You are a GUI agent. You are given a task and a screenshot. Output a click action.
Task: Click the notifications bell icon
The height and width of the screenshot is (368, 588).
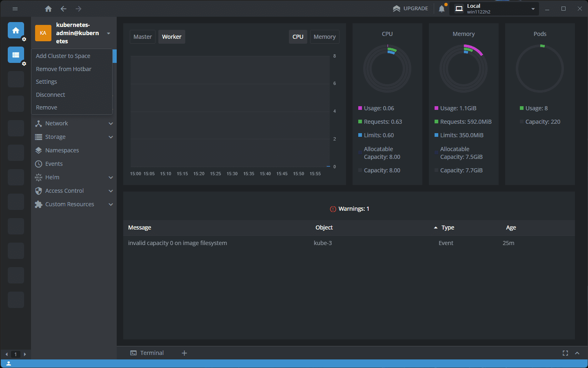(x=442, y=8)
